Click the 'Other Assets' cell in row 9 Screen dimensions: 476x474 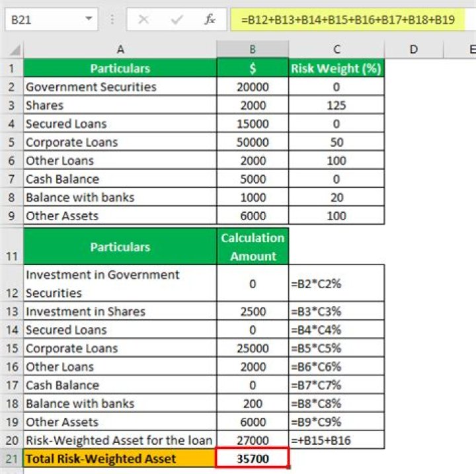[120, 216]
